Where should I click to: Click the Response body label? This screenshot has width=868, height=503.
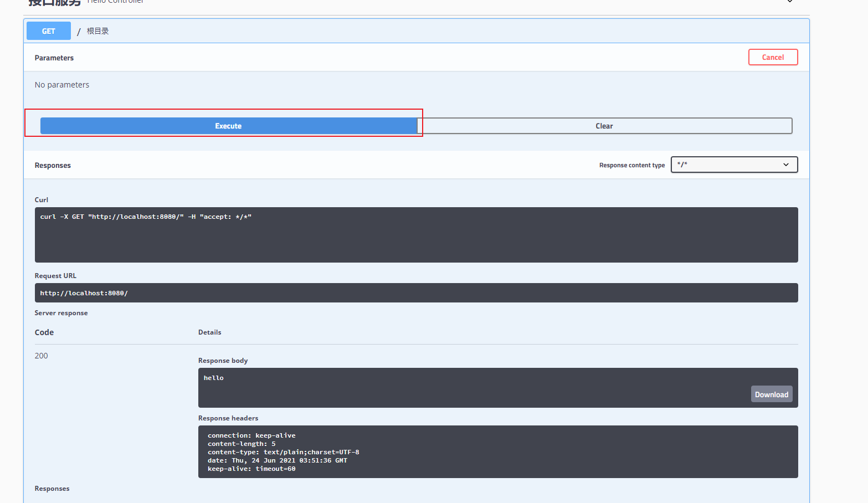coord(223,361)
